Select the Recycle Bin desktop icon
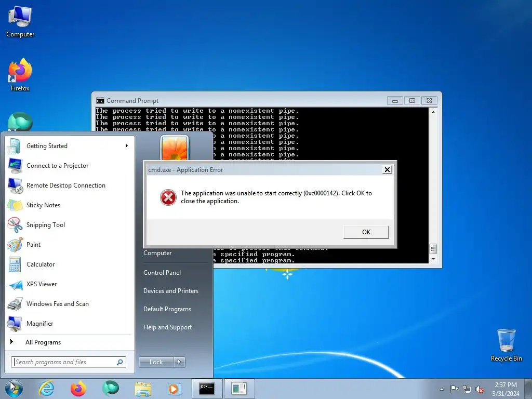This screenshot has width=532, height=399. tap(506, 345)
